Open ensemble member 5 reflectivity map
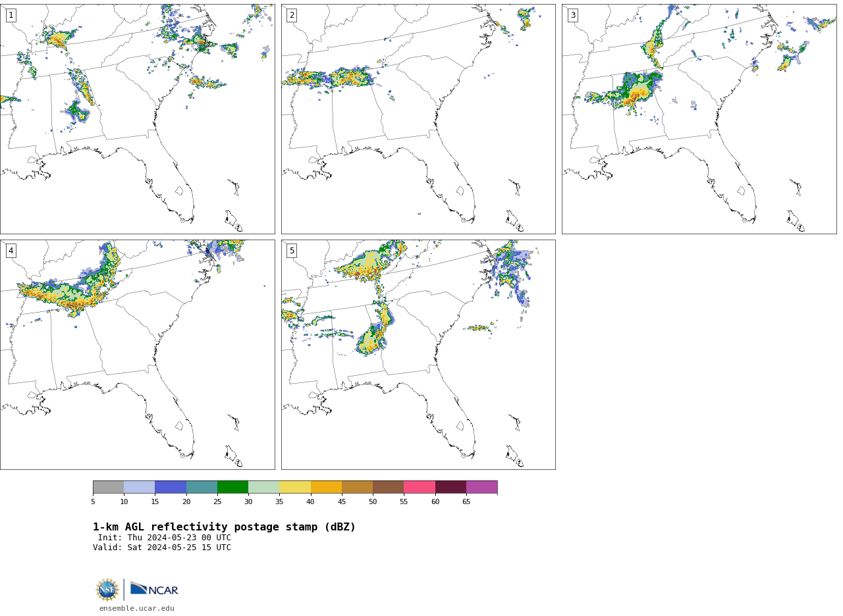Screen dimensions: 843x616 tap(418, 355)
